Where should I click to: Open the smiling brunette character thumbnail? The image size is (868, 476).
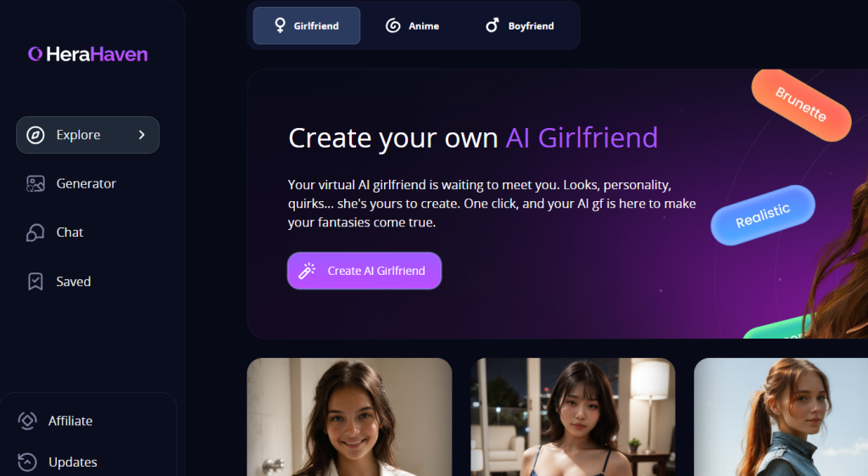(349, 417)
